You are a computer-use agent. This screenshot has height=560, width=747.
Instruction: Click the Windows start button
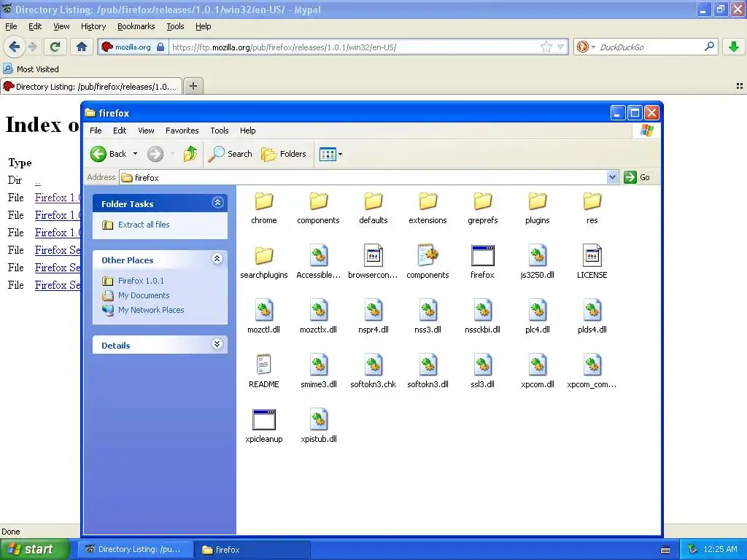[x=34, y=549]
